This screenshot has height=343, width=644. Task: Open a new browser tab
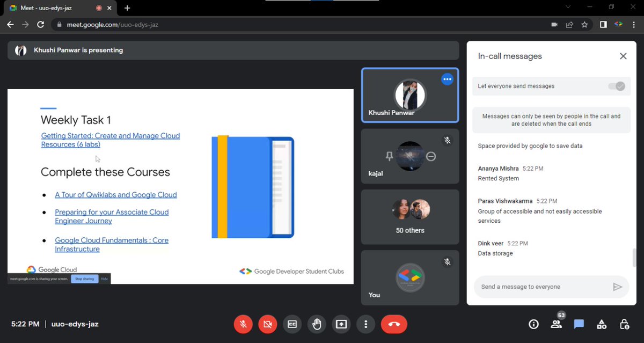[127, 8]
